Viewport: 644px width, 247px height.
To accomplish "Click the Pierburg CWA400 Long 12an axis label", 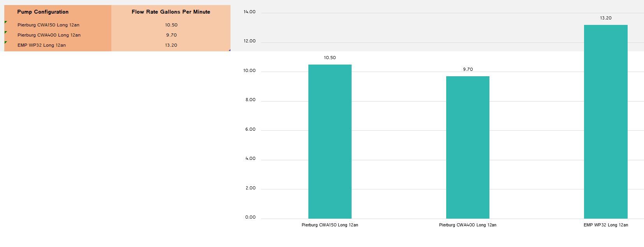I will pyautogui.click(x=468, y=225).
